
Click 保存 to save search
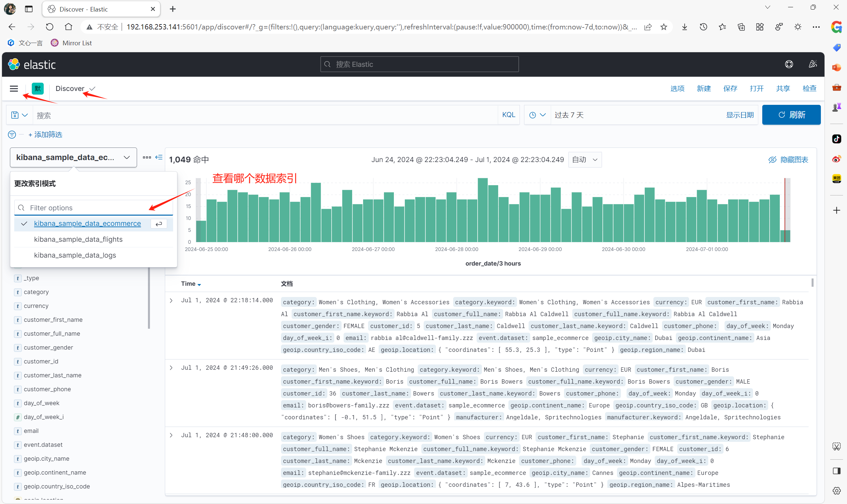click(730, 88)
